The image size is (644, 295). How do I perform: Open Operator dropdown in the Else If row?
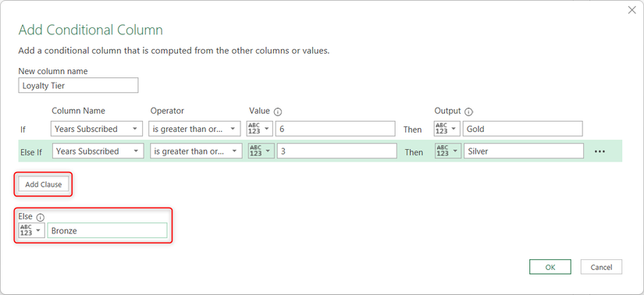[195, 151]
